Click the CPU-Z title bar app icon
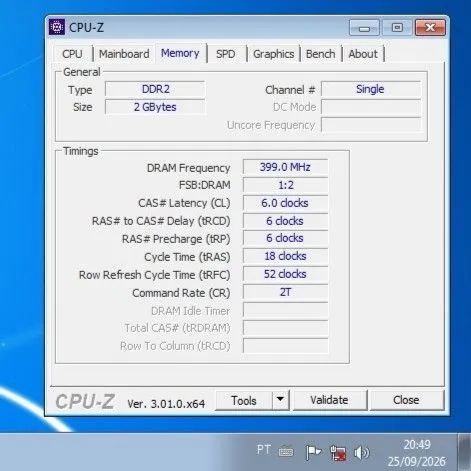 (57, 27)
